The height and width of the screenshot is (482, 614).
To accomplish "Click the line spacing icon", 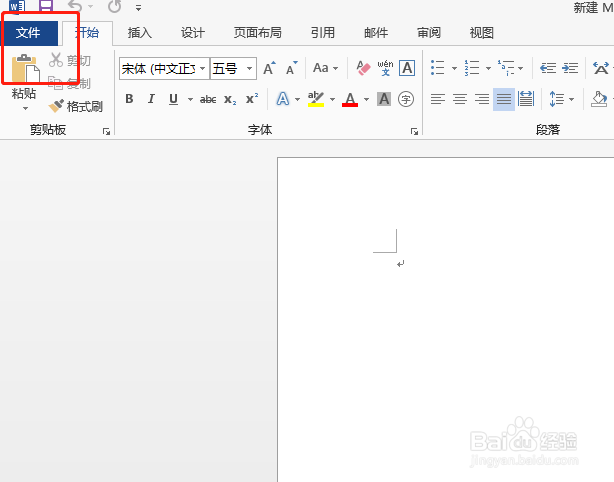I will [556, 99].
